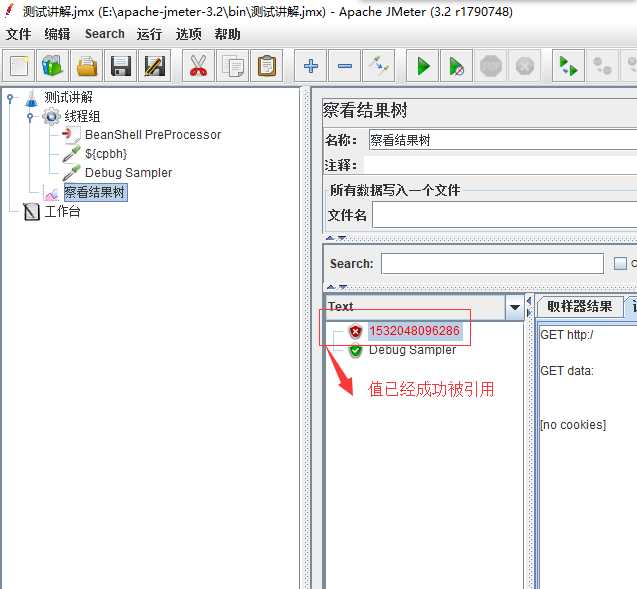Select the 测试讲解 test plan node

coord(68,97)
